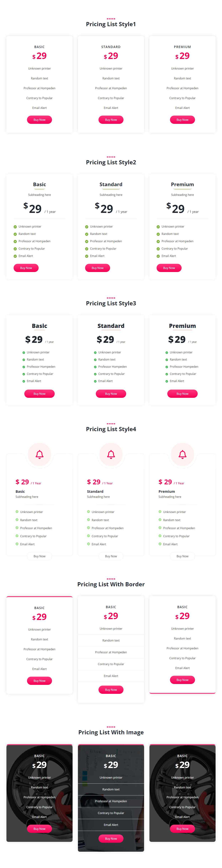Image resolution: width=222 pixels, height=868 pixels.
Task: Click green check beside Unknown printer in Style2 Basic
Action: coord(15,227)
